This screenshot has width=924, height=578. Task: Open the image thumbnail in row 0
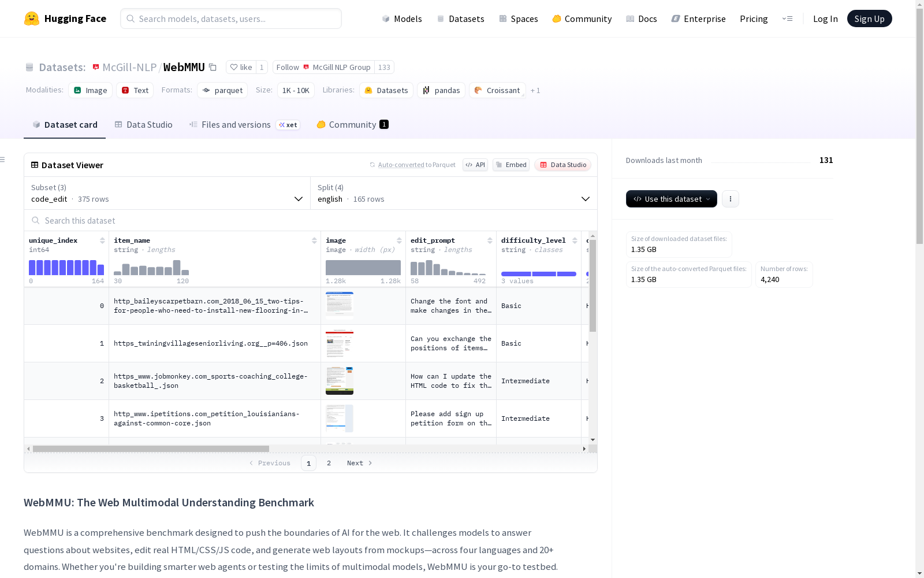(x=340, y=305)
